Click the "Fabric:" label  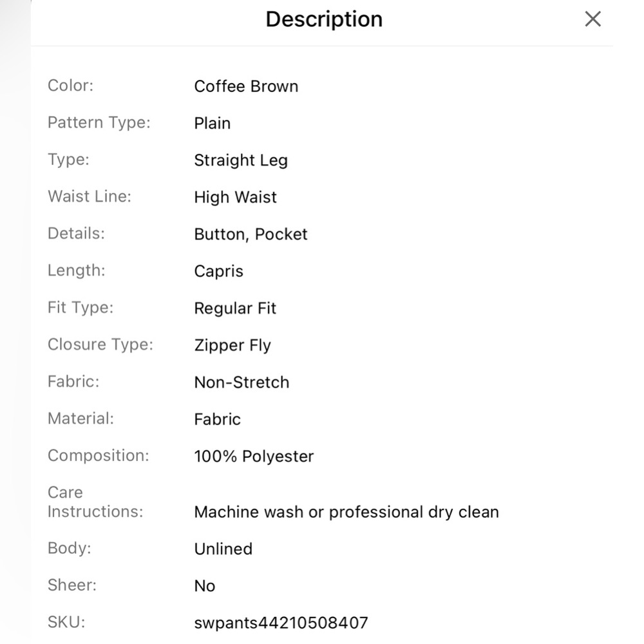[73, 381]
